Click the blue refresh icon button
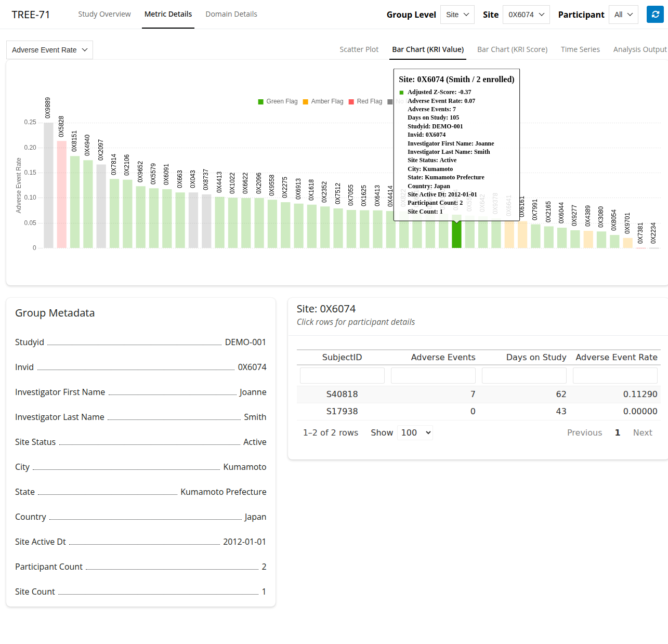Screen dimensions: 668x644 tap(655, 15)
